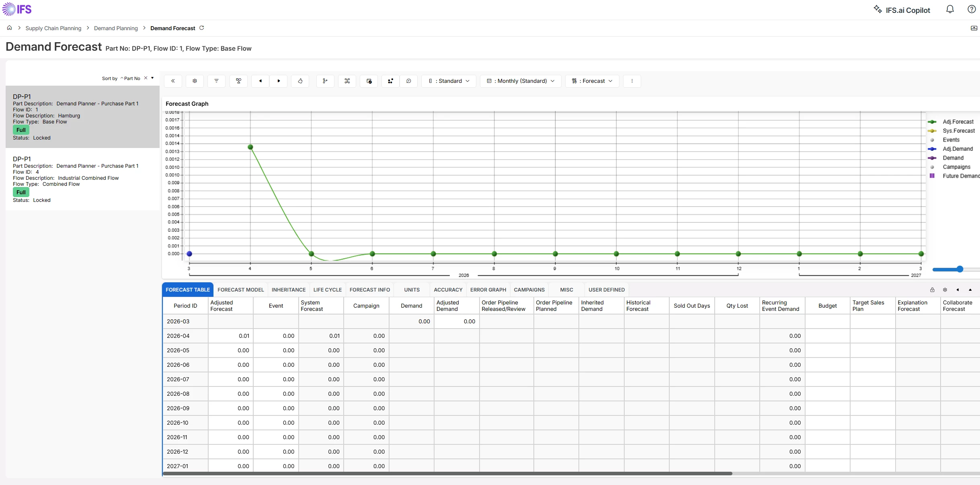The width and height of the screenshot is (980, 485).
Task: Go to next part with right arrow
Action: point(279,81)
